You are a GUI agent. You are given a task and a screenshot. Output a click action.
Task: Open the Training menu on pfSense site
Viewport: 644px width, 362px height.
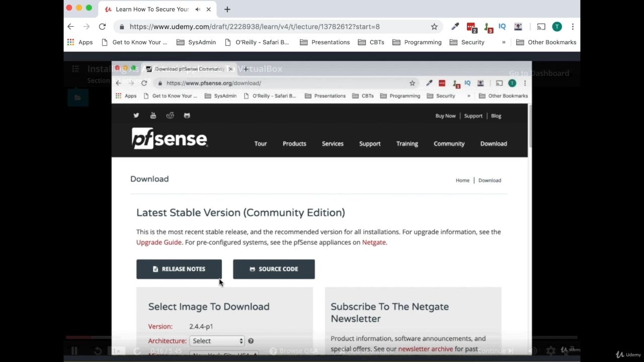407,144
